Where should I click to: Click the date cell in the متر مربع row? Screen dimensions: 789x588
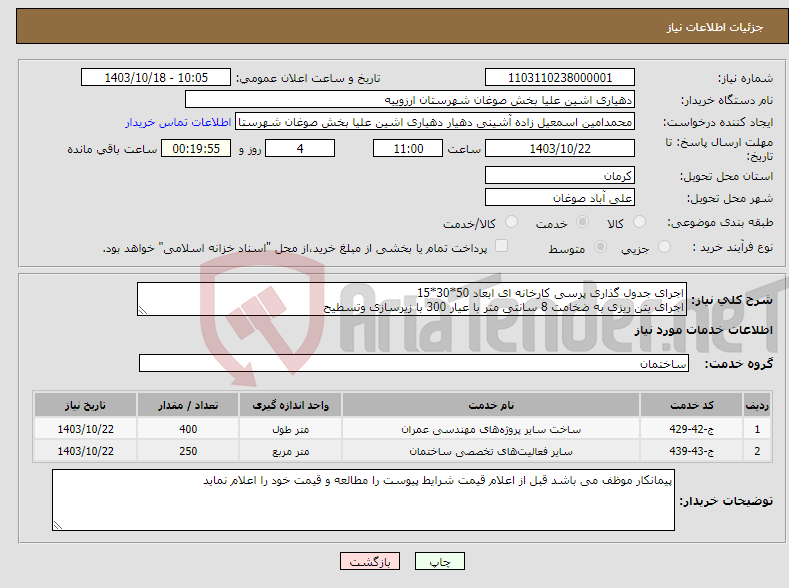coord(85,451)
